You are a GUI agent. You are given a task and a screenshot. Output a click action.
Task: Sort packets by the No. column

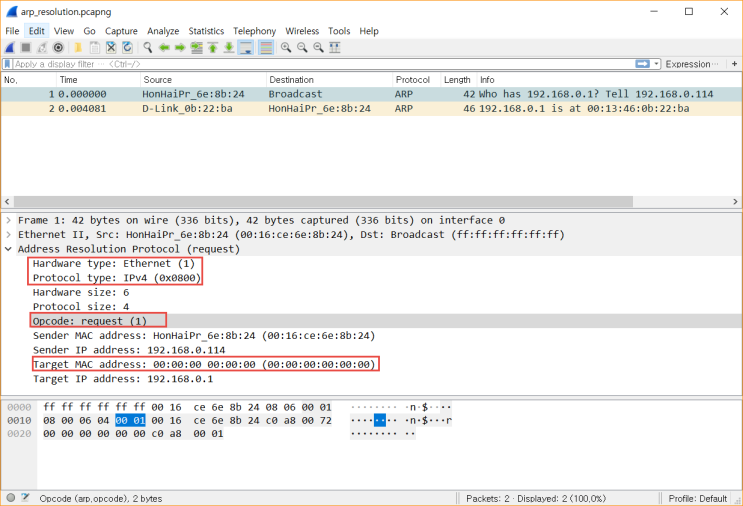point(29,80)
